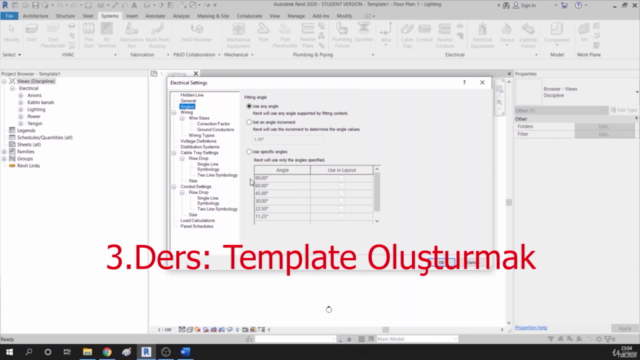Select the Duct Placeholder tool
The image size is (640, 360).
[x=53, y=36]
